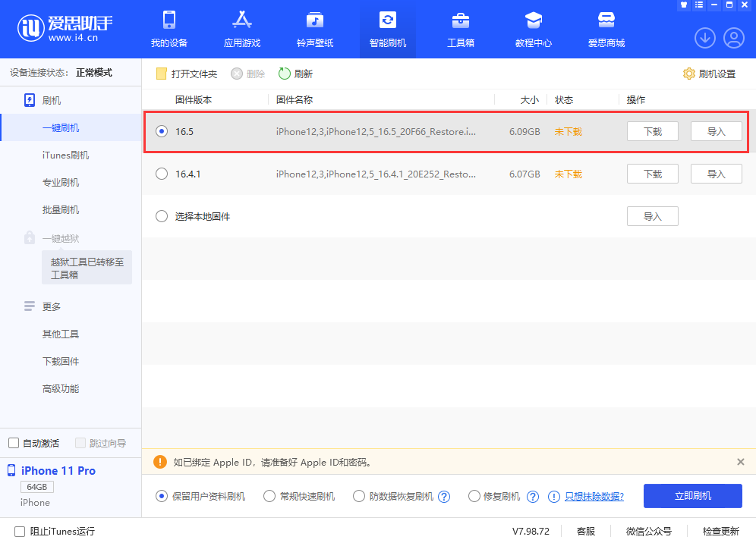Click the skin shirt icon in title bar
The height and width of the screenshot is (543, 756).
[684, 5]
